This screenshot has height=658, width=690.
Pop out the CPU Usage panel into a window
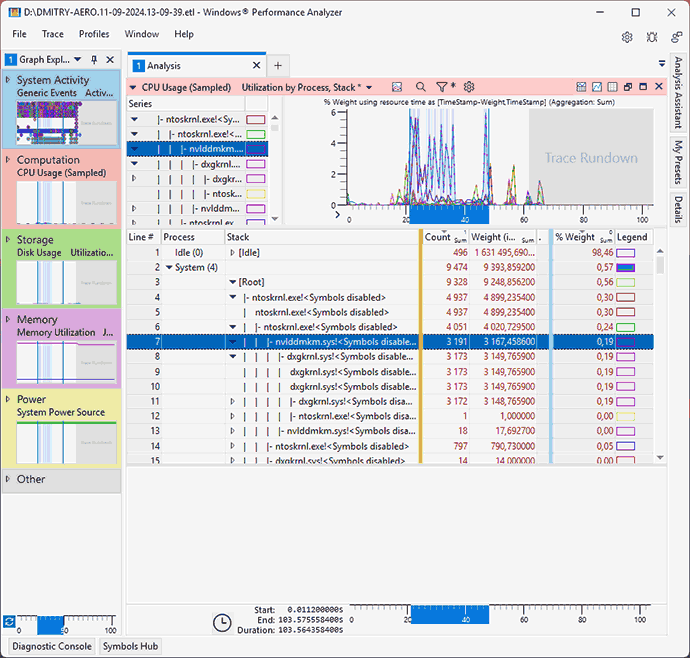click(x=628, y=87)
